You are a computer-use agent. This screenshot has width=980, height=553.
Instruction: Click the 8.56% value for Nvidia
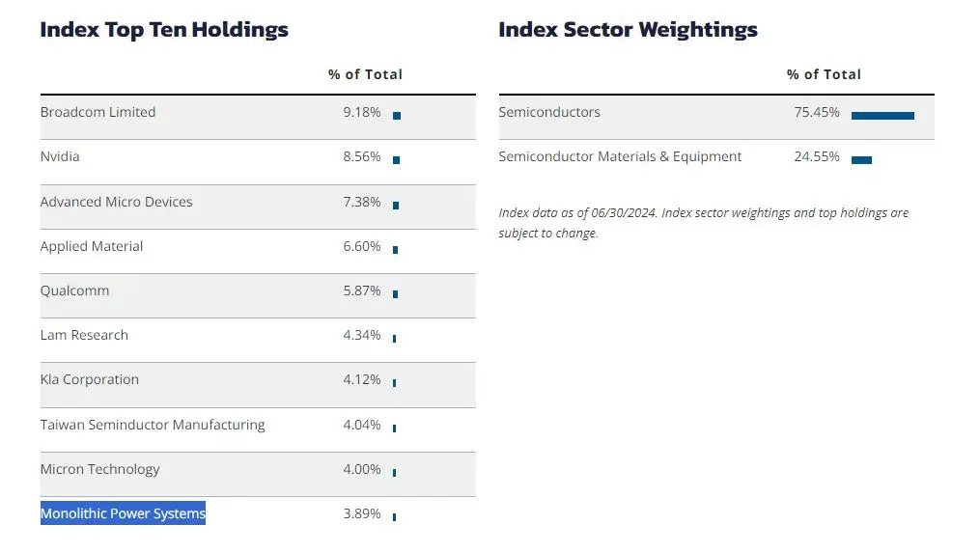(x=362, y=156)
